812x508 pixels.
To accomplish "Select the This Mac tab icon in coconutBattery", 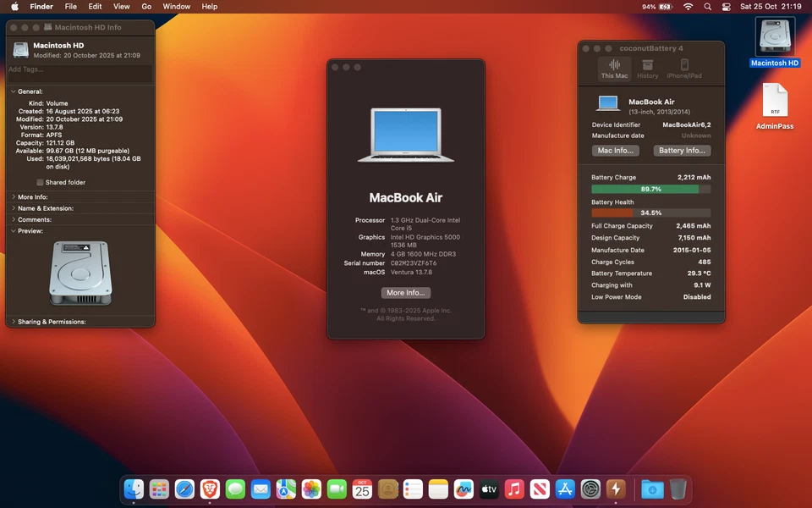I will point(614,68).
